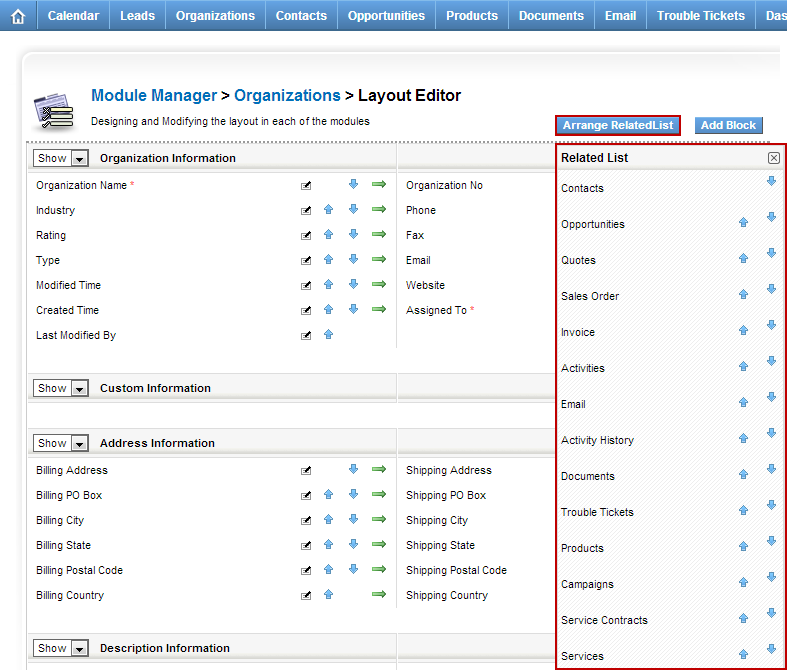Select the Assigned To field label
Screen dimensions: 787x670
pyautogui.click(x=436, y=310)
